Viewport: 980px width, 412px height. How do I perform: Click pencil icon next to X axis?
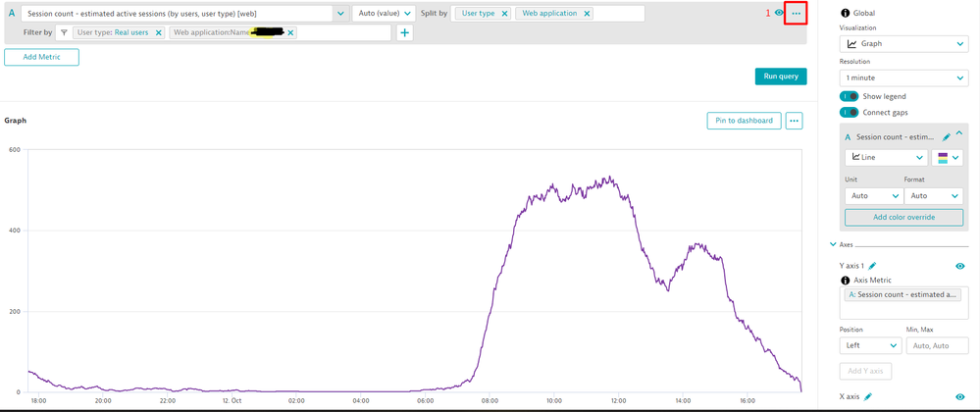pos(868,397)
